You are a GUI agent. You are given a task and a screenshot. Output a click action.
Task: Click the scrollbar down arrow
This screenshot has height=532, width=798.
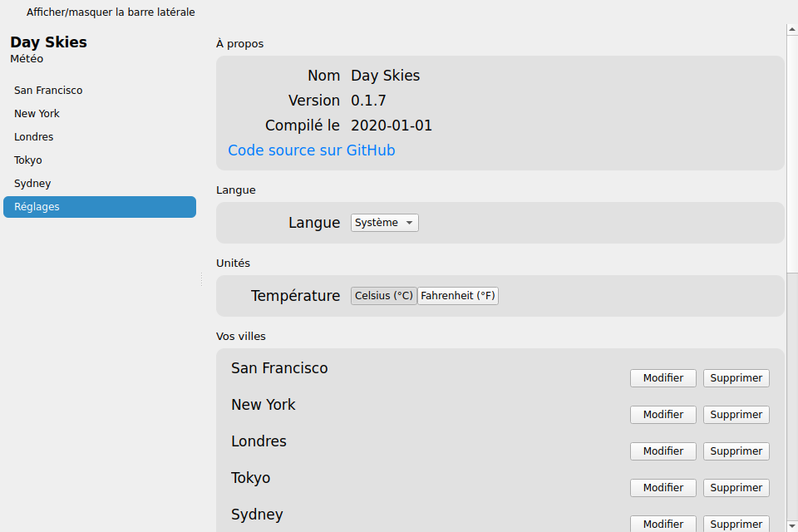coord(792,525)
